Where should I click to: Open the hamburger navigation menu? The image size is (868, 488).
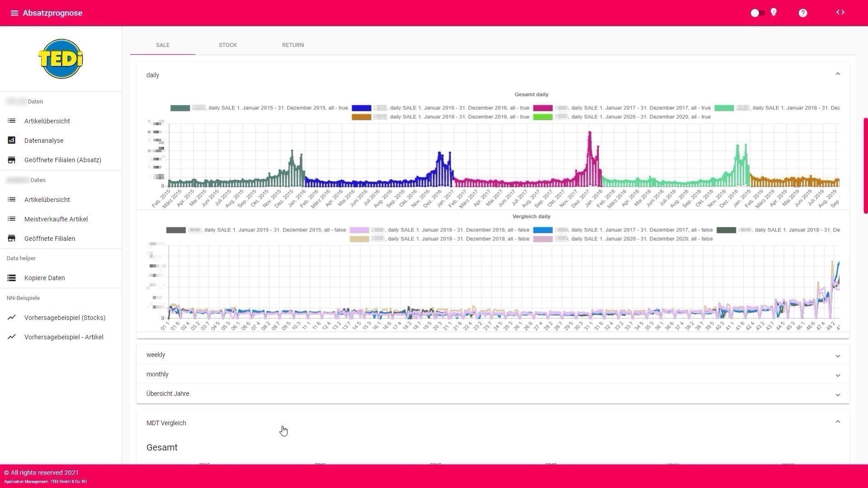coord(14,13)
